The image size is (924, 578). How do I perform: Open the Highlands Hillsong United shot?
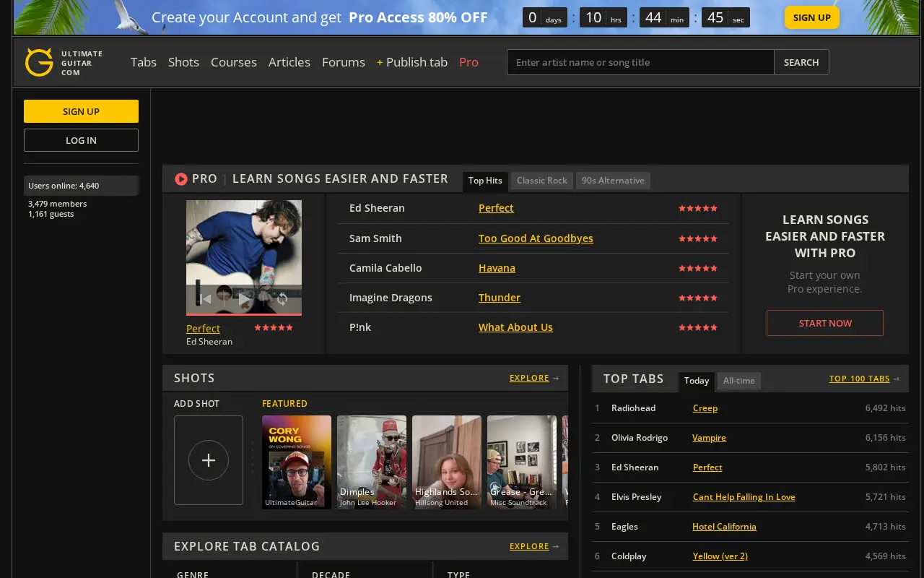447,462
